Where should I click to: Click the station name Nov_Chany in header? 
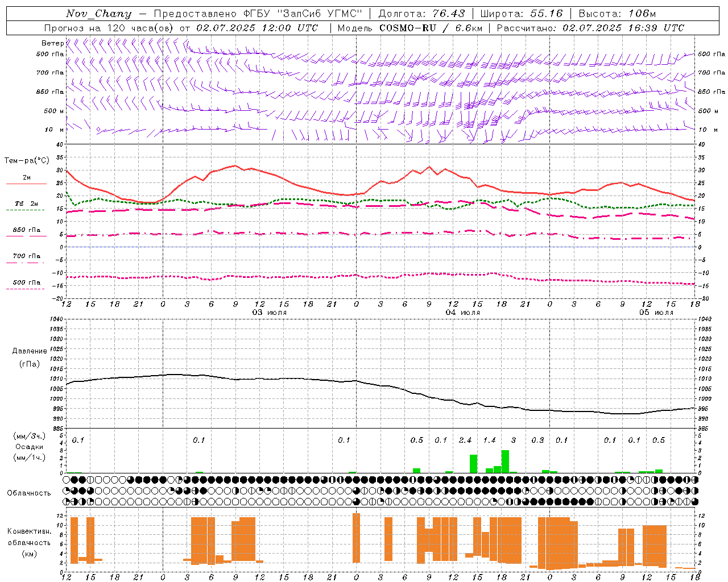(98, 14)
